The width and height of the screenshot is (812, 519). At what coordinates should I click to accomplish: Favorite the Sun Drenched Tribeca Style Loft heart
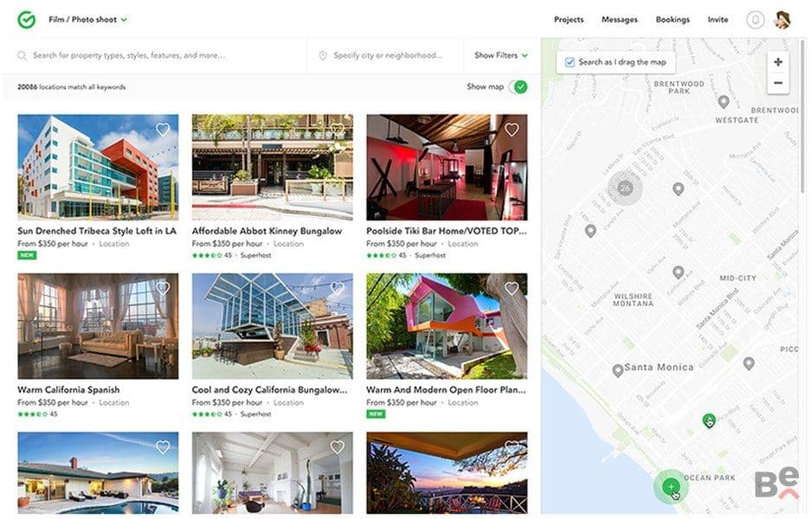(163, 130)
